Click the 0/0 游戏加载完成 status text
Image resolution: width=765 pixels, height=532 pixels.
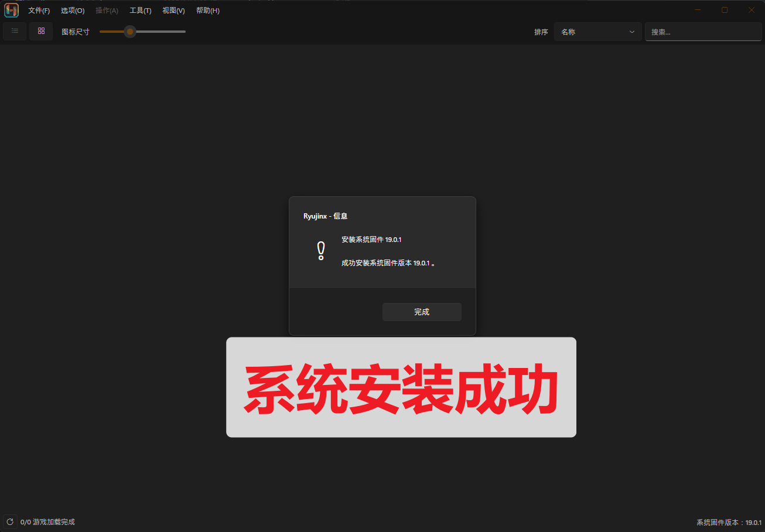coord(47,521)
